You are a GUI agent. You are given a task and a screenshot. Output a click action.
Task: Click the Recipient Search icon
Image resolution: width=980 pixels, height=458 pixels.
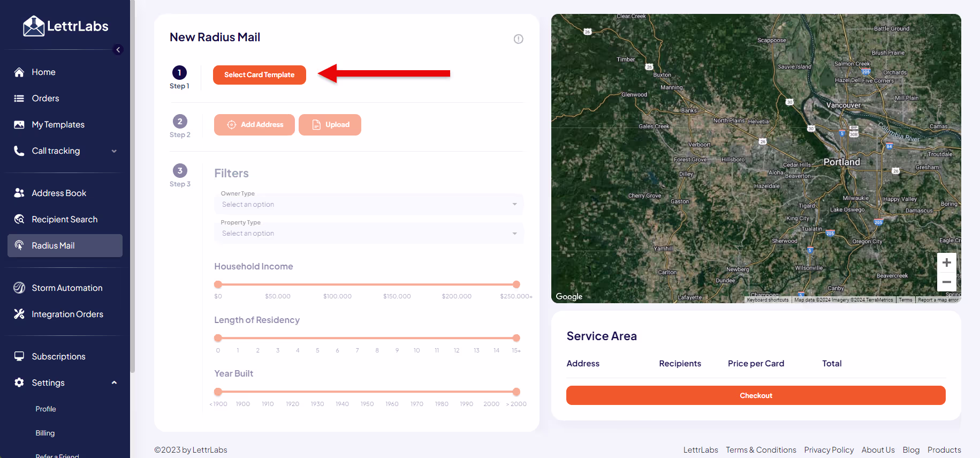(x=19, y=219)
